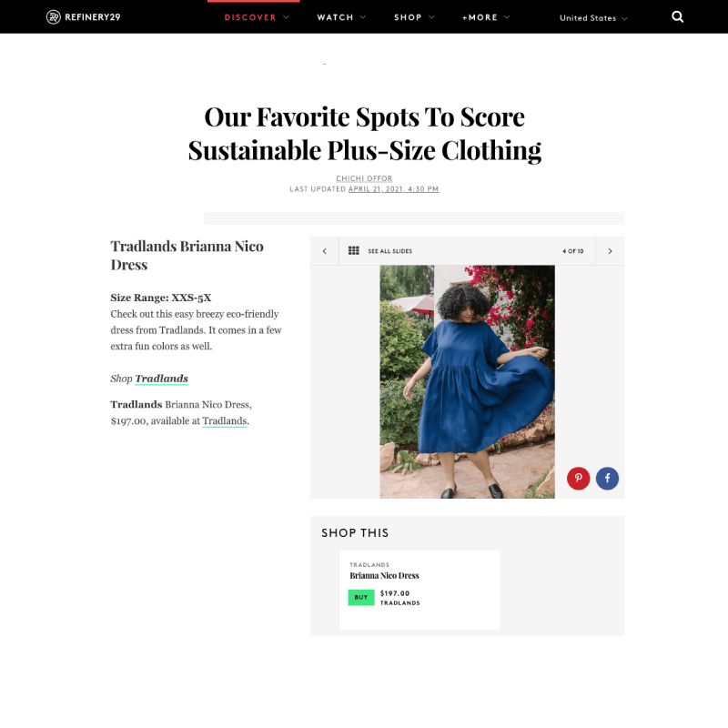The height and width of the screenshot is (728, 728).
Task: Go to previous slide arrow
Action: point(325,251)
